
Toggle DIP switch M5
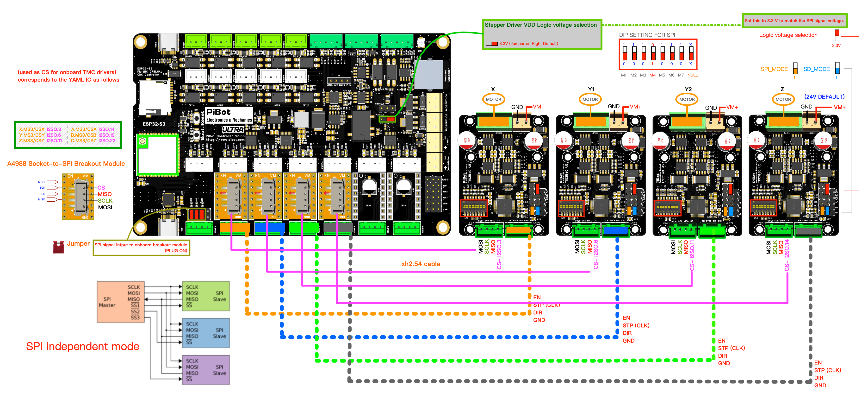pyautogui.click(x=663, y=54)
